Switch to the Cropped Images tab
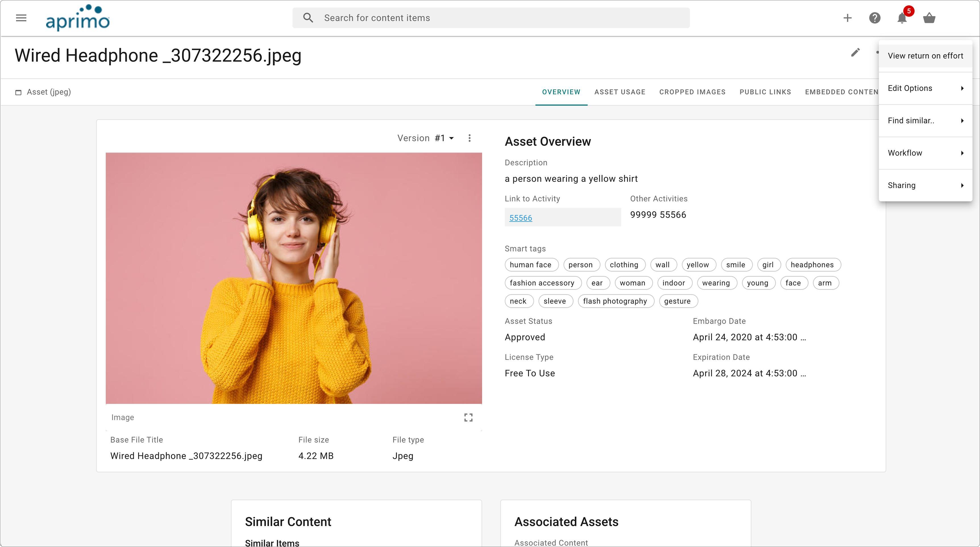 tap(692, 92)
